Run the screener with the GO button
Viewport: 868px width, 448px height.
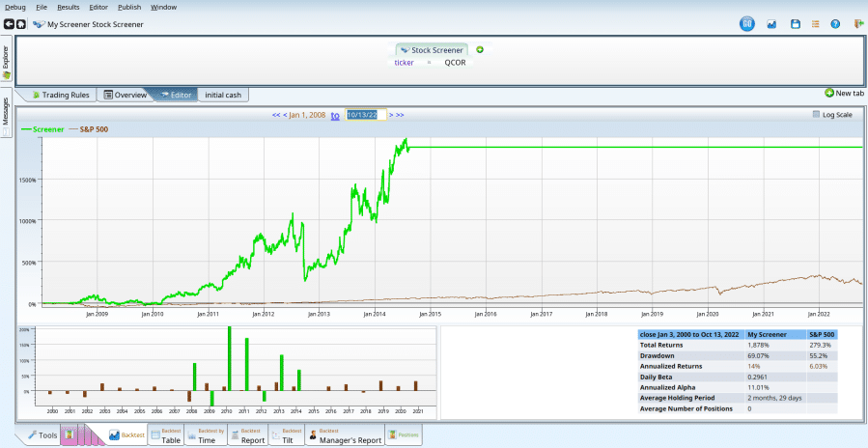pos(747,24)
